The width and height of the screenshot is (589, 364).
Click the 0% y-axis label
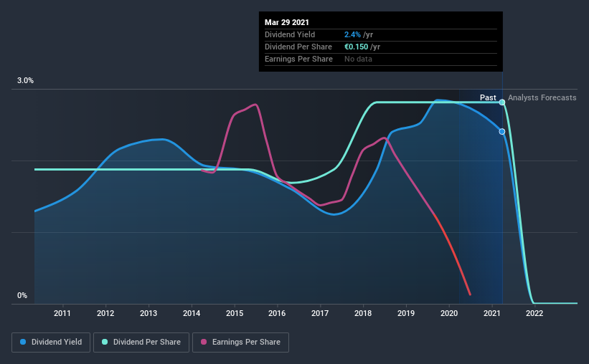coord(22,296)
